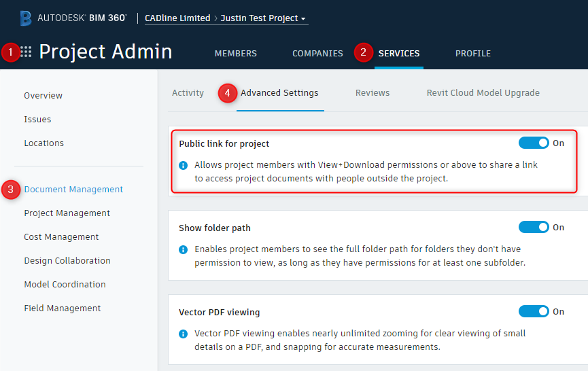Image resolution: width=588 pixels, height=371 pixels.
Task: Open the Companies tab
Action: click(x=317, y=54)
